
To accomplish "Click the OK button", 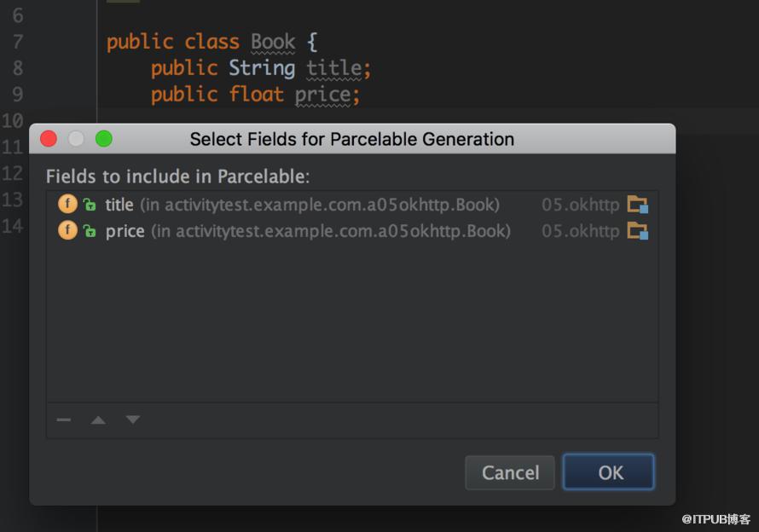I will click(x=608, y=472).
